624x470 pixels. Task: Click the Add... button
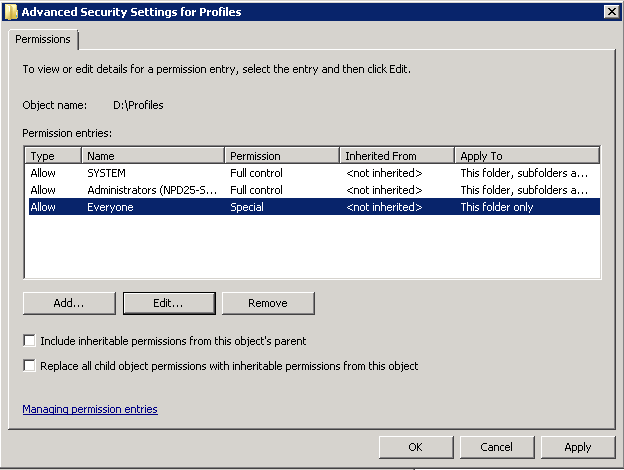click(x=69, y=303)
